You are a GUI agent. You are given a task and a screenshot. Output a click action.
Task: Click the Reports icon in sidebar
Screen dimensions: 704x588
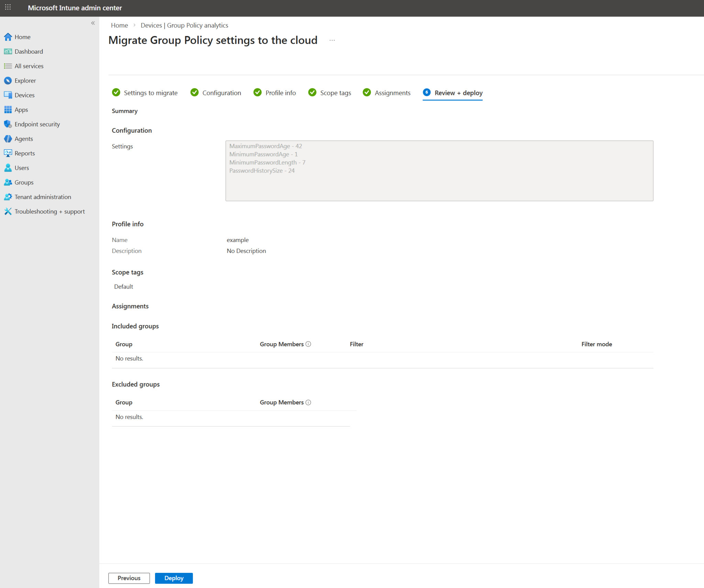[x=8, y=153]
